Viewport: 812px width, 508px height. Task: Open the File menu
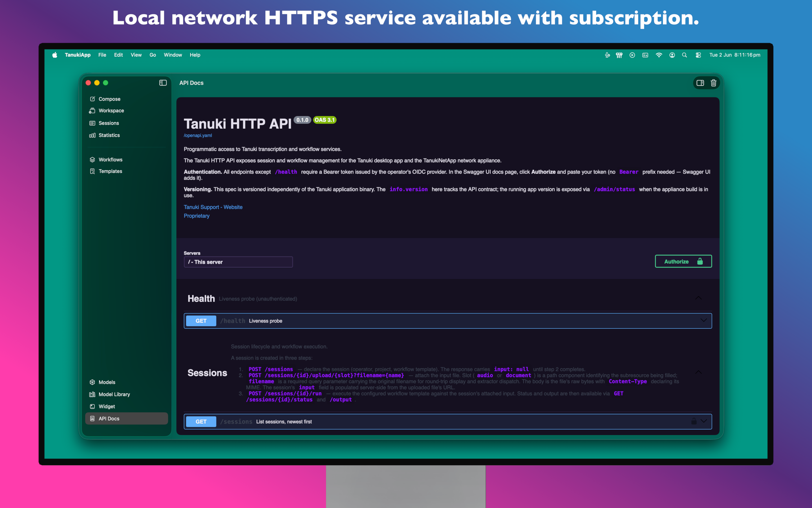(x=102, y=55)
